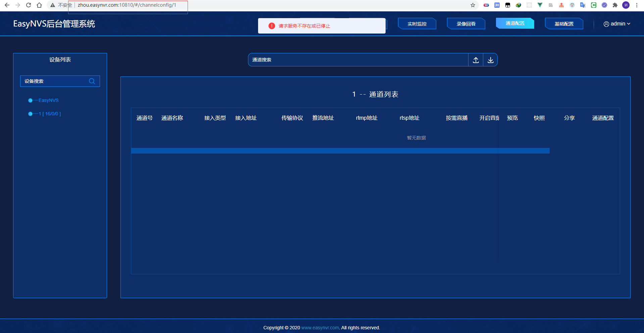The height and width of the screenshot is (333, 644).
Task: Select the 通道配置 tab
Action: tap(515, 23)
